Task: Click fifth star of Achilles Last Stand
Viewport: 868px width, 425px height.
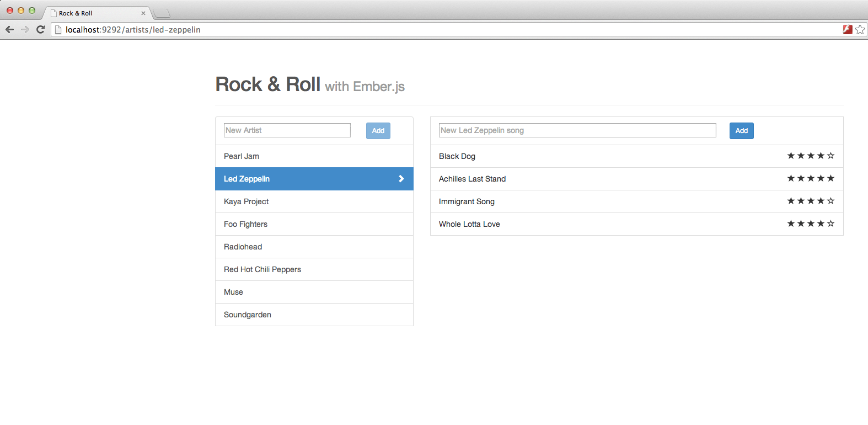Action: point(831,178)
